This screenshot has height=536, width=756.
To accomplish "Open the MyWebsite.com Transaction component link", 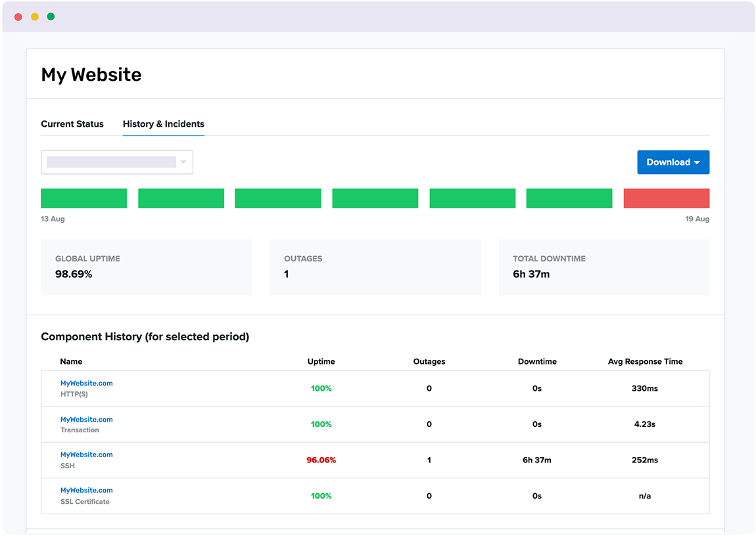I will (x=86, y=419).
